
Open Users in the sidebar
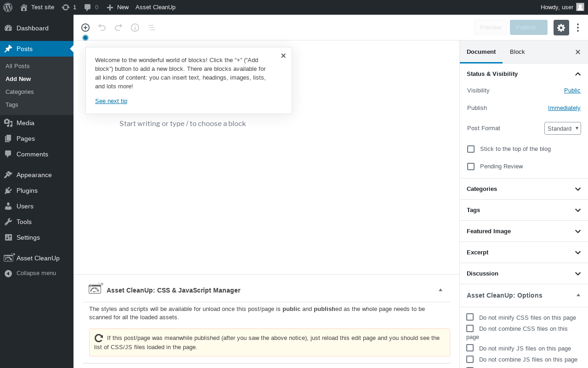pos(37,206)
